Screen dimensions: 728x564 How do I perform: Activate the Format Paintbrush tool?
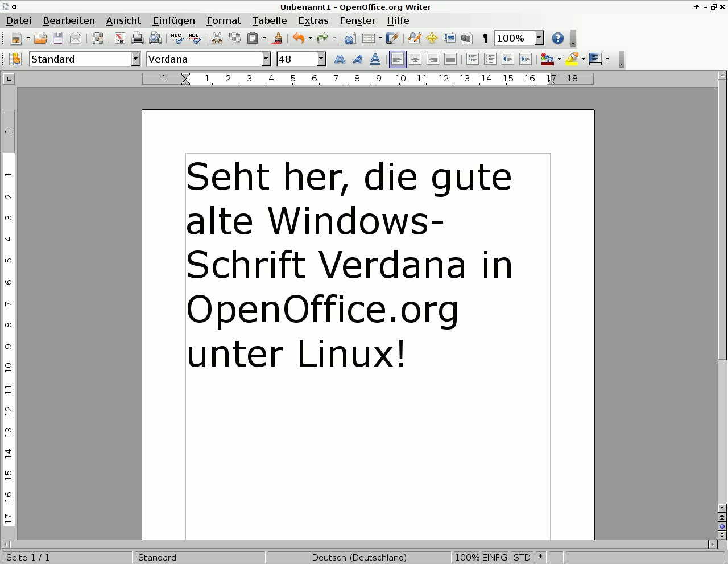pos(278,38)
